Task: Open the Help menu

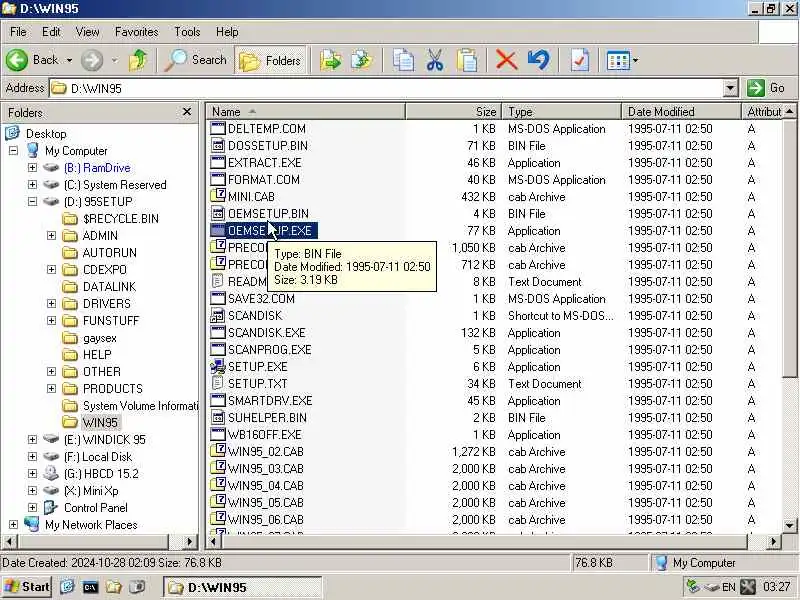Action: [227, 32]
